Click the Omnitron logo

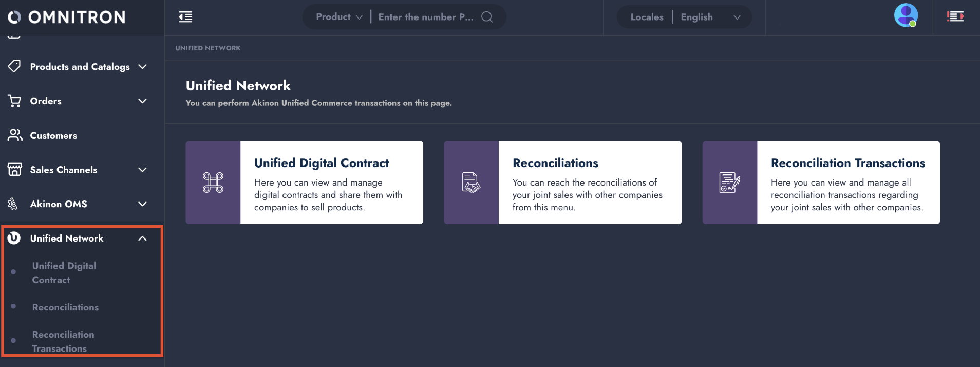pyautogui.click(x=67, y=17)
